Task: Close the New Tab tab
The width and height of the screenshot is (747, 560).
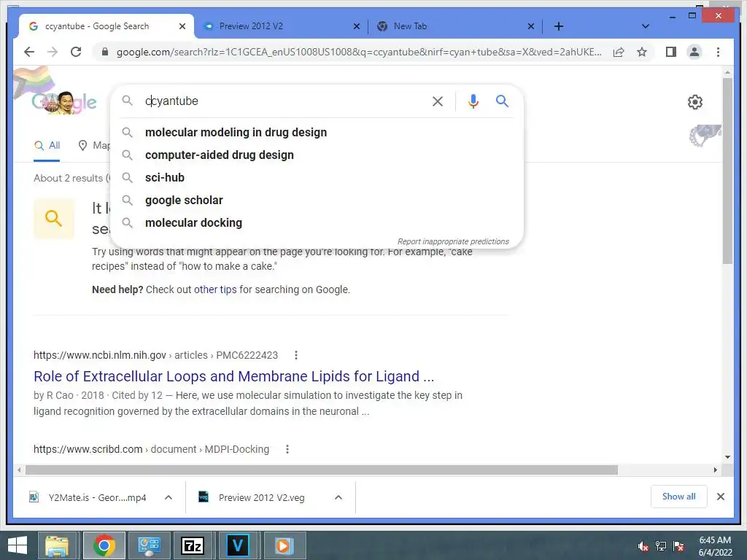Action: click(x=531, y=26)
